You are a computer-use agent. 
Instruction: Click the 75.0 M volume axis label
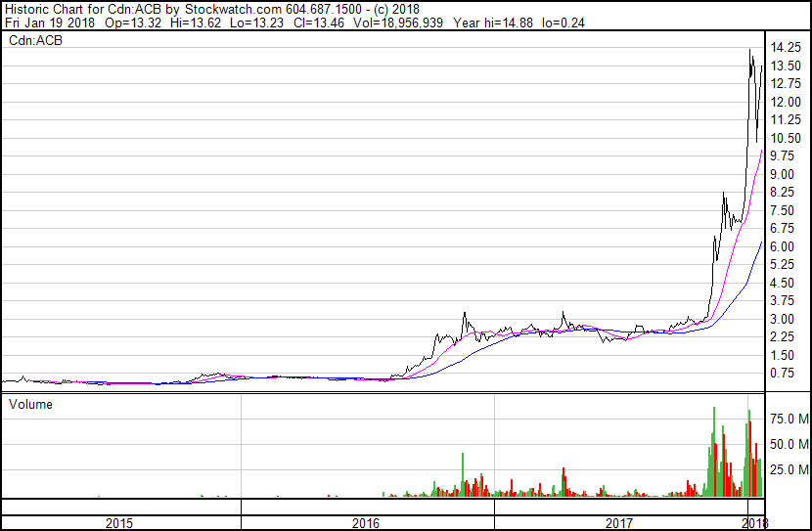click(789, 419)
